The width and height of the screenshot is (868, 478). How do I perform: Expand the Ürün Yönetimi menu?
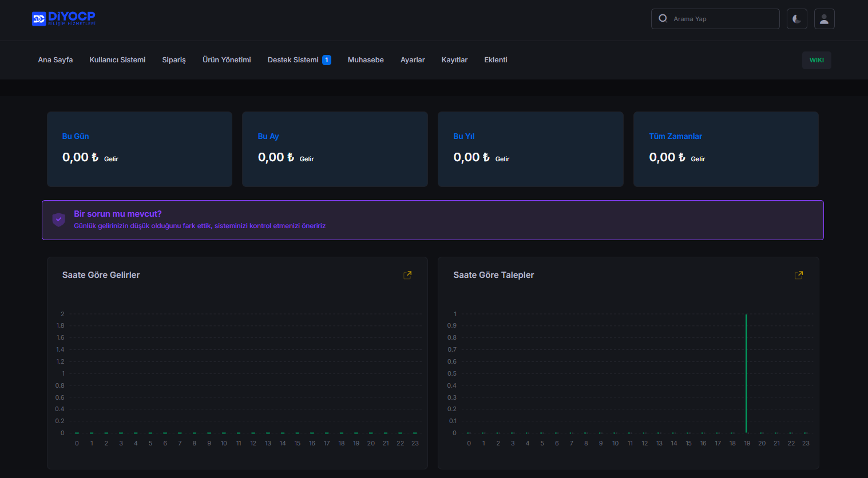click(x=227, y=60)
